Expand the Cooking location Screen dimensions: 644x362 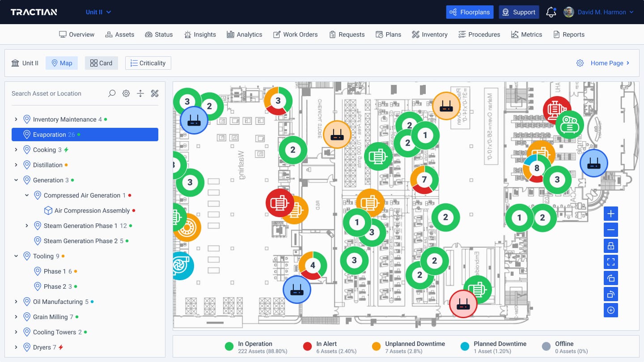click(16, 150)
